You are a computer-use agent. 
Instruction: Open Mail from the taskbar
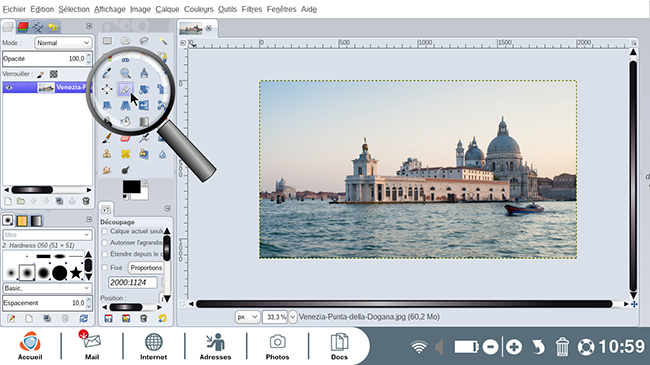click(92, 346)
